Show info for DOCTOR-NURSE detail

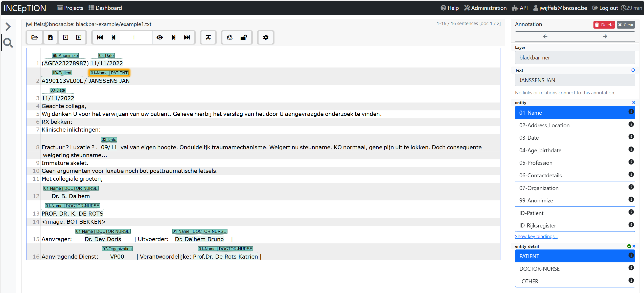(x=631, y=268)
